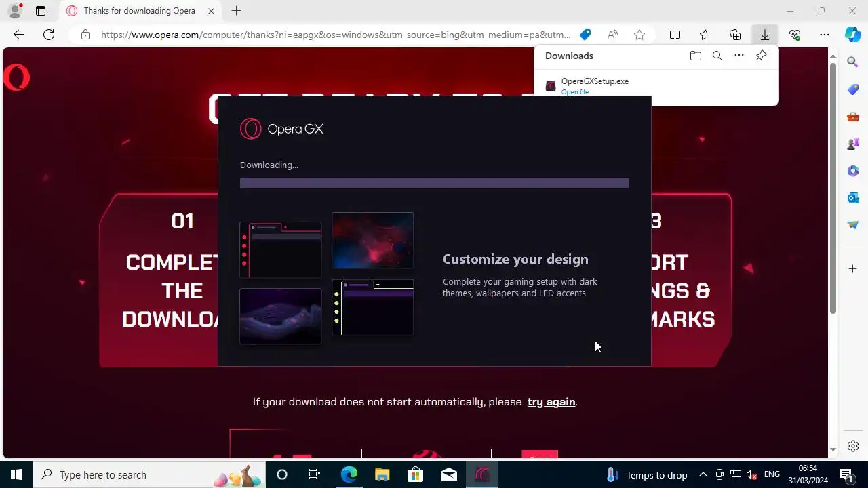Switch ENG input language indicator
The height and width of the screenshot is (488, 868).
[x=772, y=474]
